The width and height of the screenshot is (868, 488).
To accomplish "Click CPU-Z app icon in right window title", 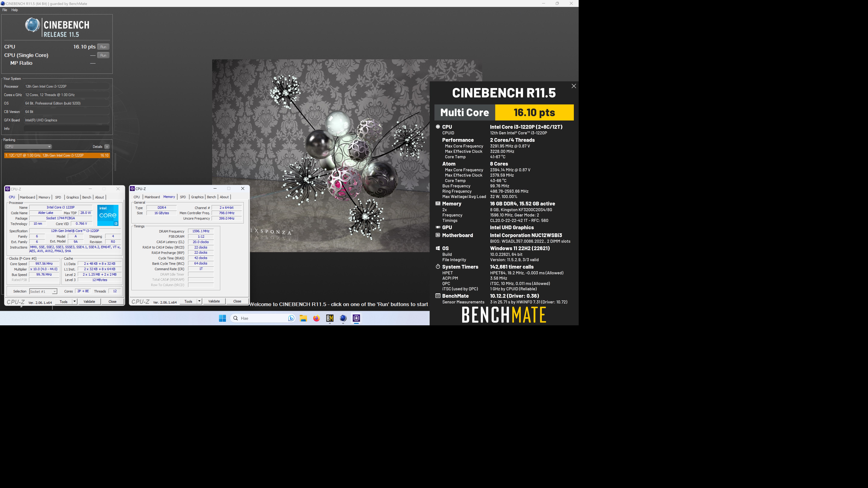I will coord(132,189).
